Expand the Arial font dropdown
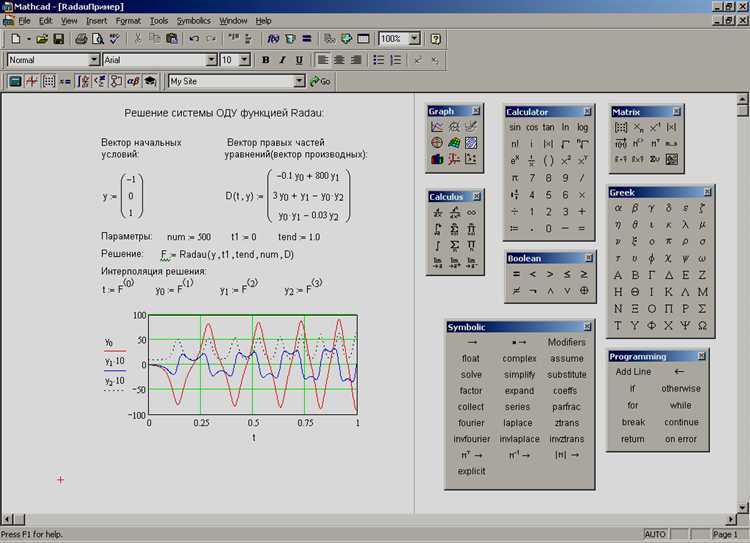The width and height of the screenshot is (750, 543). 211,60
